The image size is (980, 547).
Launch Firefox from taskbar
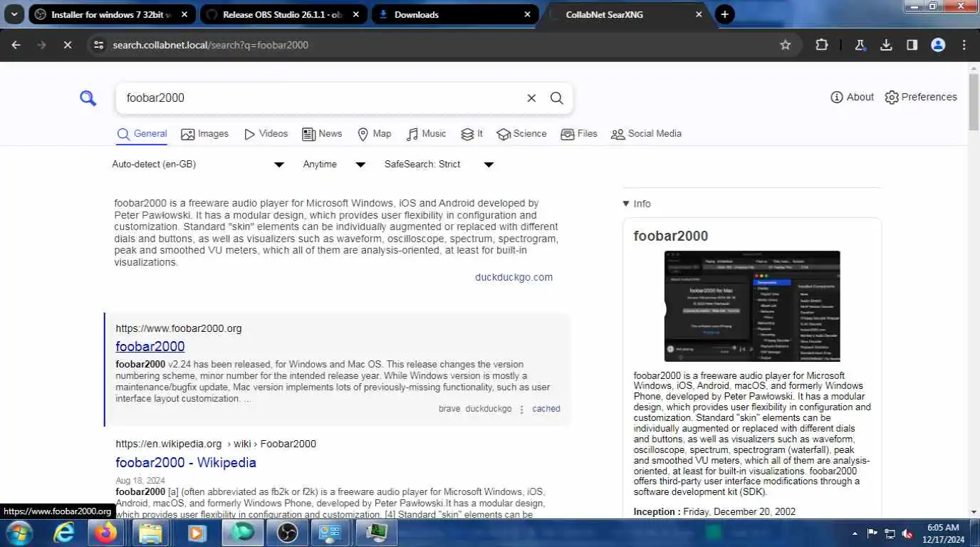tap(106, 533)
